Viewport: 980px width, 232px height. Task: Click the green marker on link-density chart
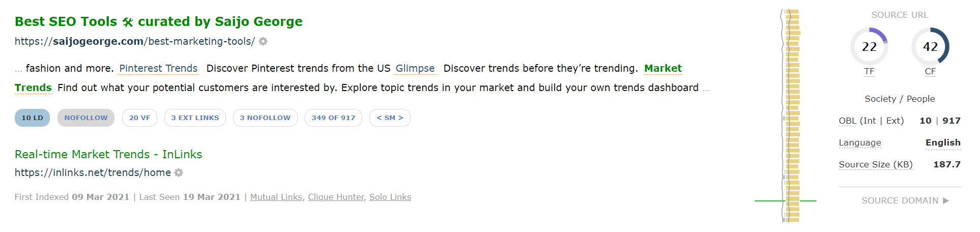[785, 201]
